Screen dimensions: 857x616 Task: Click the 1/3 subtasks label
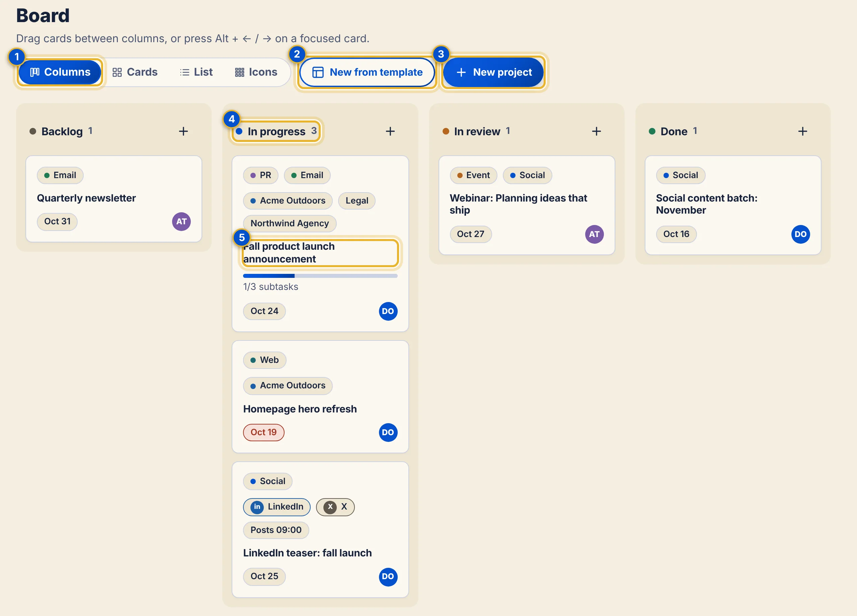pyautogui.click(x=270, y=287)
